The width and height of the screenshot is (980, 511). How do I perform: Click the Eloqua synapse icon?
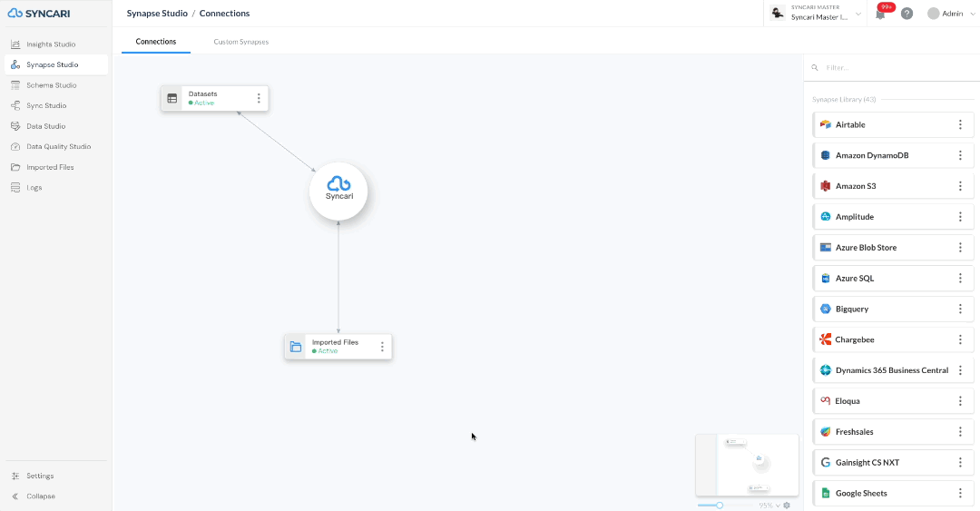[x=826, y=401]
